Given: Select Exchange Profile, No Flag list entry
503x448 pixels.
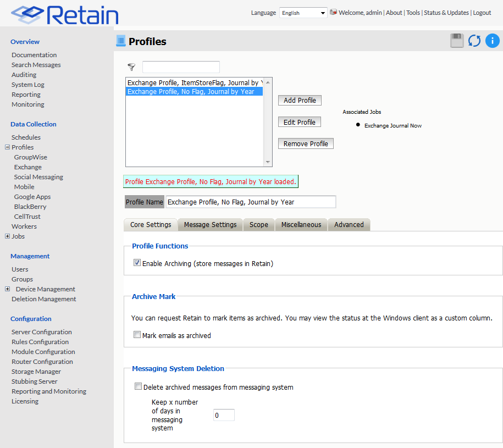Looking at the screenshot, I should pyautogui.click(x=195, y=92).
